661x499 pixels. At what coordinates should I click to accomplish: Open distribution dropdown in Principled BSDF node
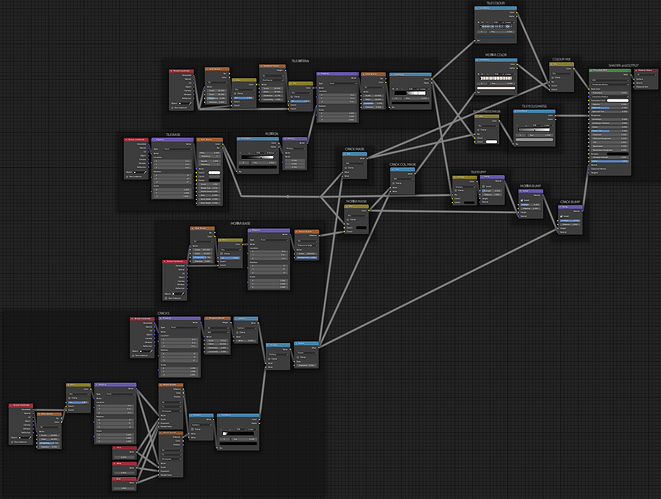610,80
